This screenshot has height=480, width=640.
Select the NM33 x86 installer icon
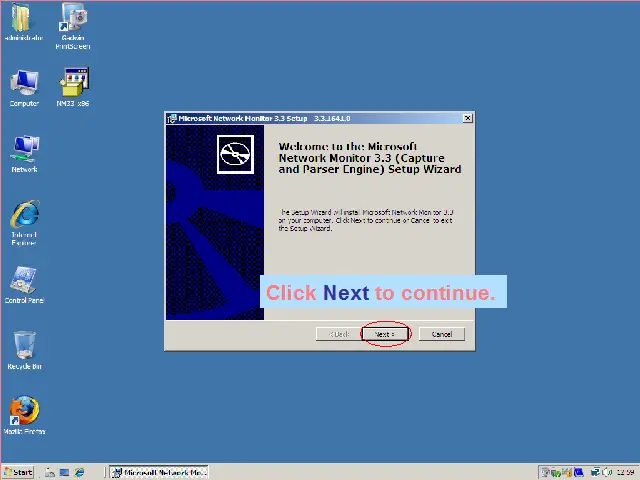coord(73,87)
